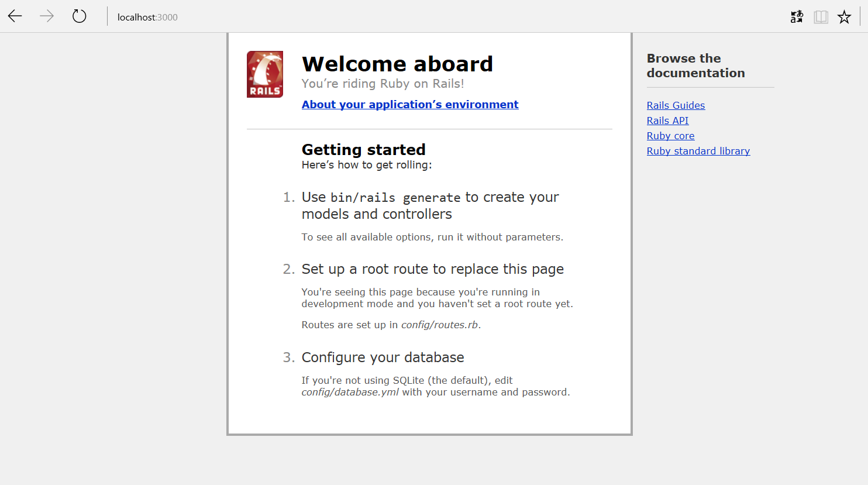Click 'You're seeing this page because' paragraph
The height and width of the screenshot is (485, 868).
point(437,298)
